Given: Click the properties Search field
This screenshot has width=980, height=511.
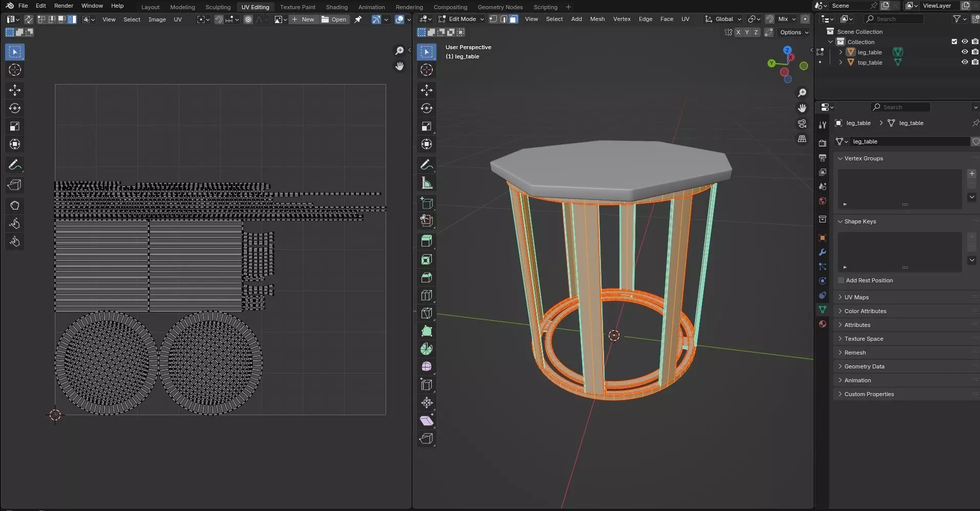Looking at the screenshot, I should point(901,107).
